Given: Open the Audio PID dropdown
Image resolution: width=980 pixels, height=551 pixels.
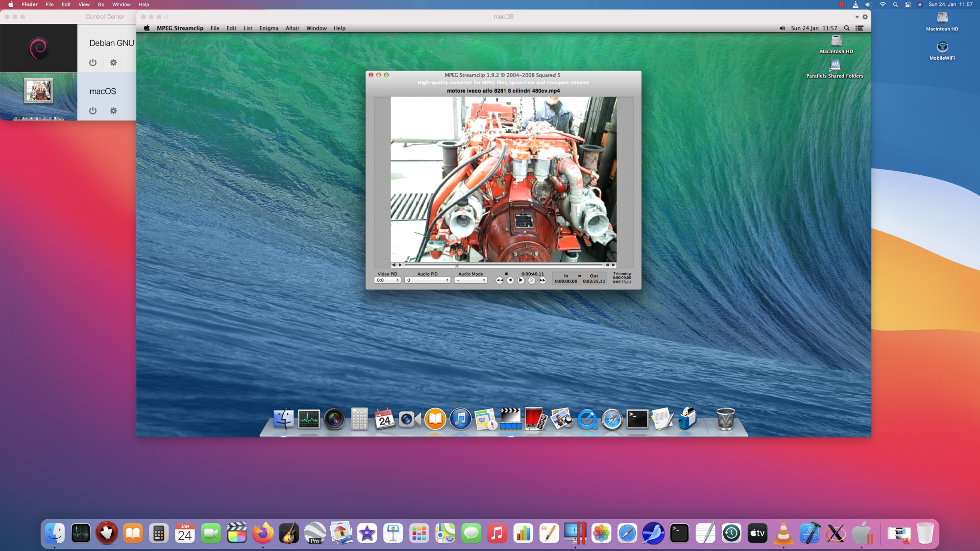Looking at the screenshot, I should pos(427,280).
